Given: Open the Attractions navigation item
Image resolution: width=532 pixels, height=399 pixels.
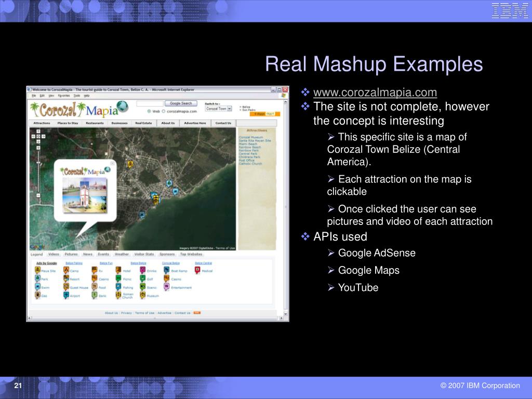Looking at the screenshot, I should (42, 123).
